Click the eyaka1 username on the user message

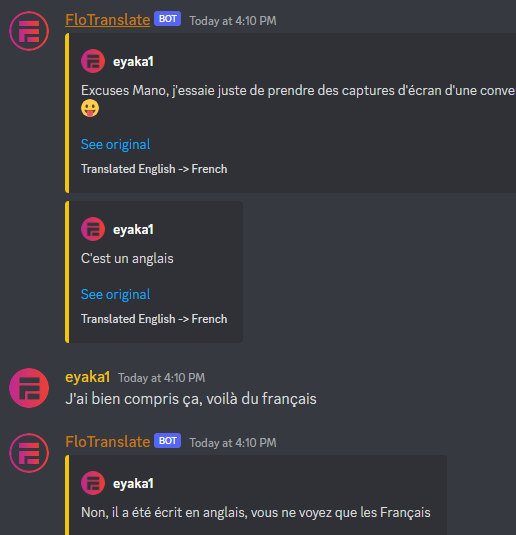[87, 377]
